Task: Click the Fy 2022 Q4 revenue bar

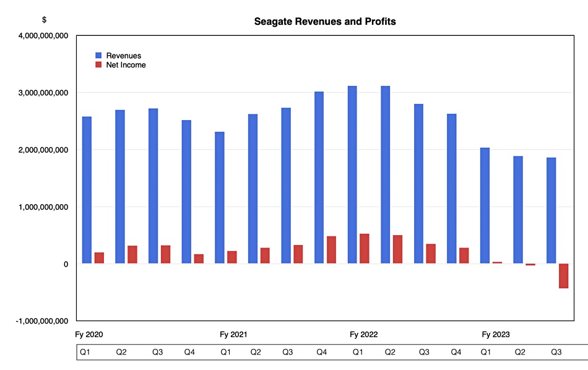Action: [452, 189]
